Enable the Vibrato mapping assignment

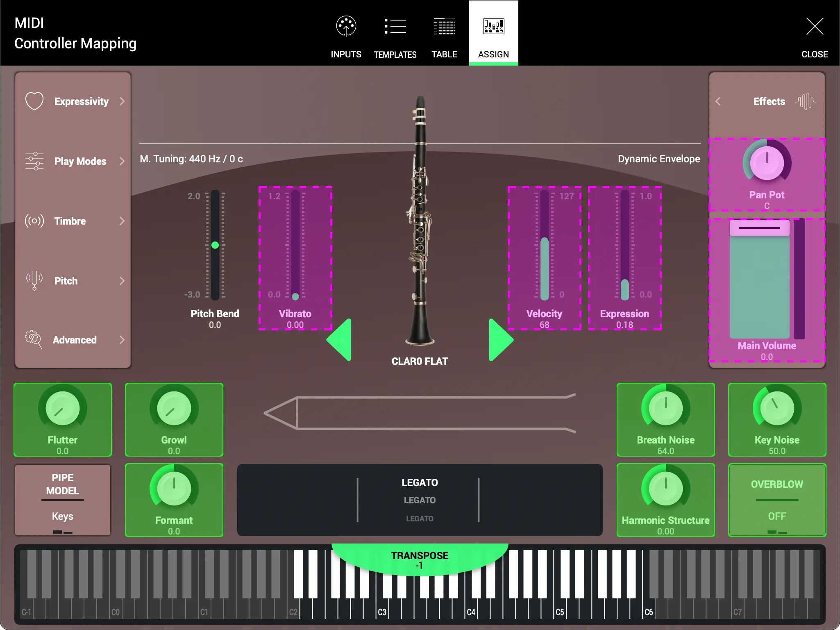(x=295, y=258)
